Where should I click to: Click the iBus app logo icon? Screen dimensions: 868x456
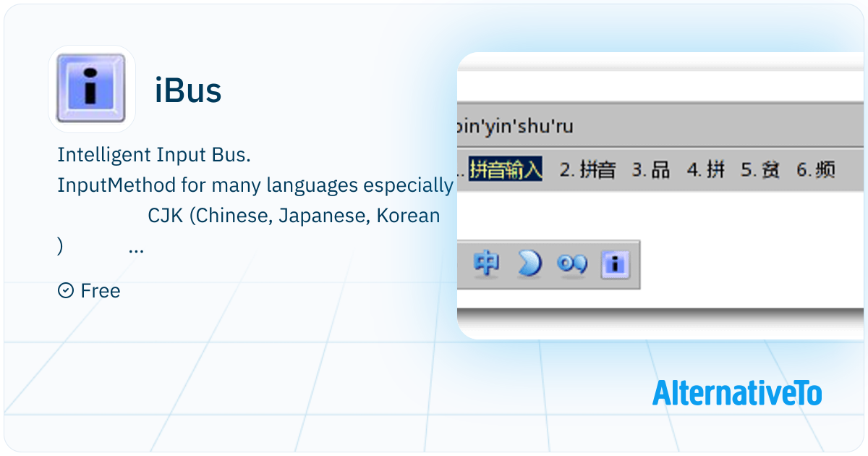[92, 89]
